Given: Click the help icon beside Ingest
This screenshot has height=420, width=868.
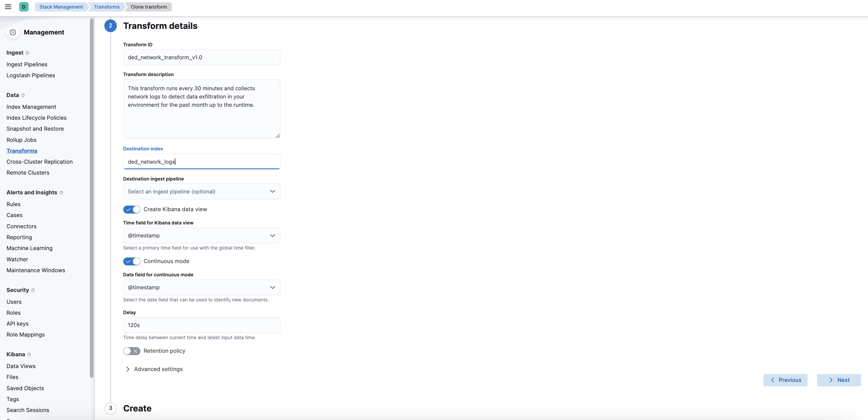Looking at the screenshot, I should pyautogui.click(x=28, y=53).
